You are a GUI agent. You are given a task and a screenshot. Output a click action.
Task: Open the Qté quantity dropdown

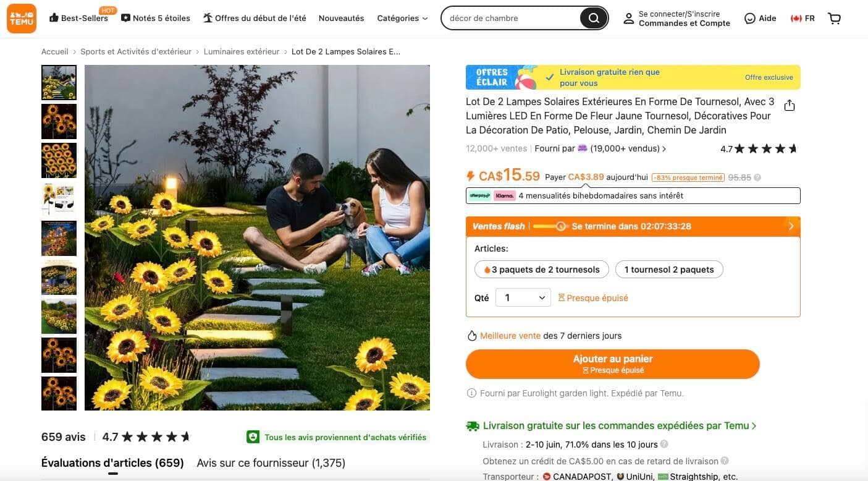(523, 298)
